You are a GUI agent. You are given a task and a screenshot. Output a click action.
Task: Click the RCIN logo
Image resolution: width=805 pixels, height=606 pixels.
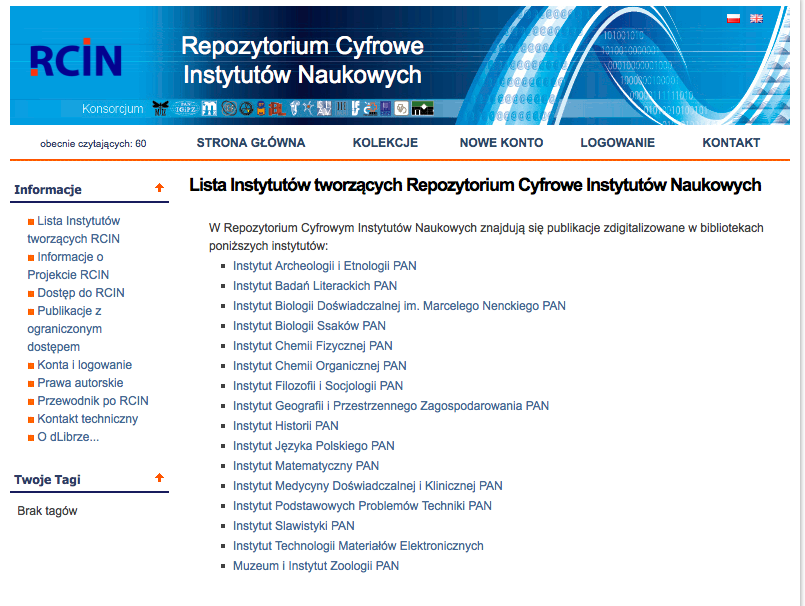click(75, 58)
